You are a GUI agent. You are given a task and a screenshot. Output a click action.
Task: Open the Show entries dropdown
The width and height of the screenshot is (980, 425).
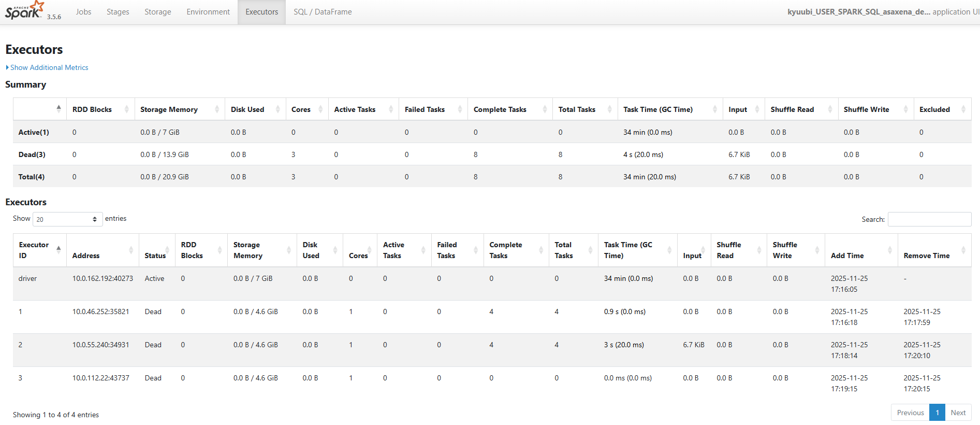[67, 219]
